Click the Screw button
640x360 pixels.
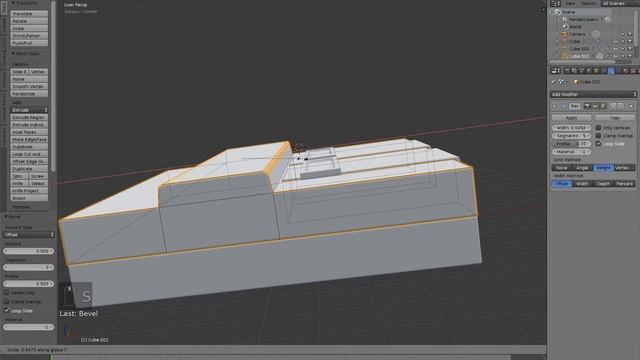click(39, 176)
